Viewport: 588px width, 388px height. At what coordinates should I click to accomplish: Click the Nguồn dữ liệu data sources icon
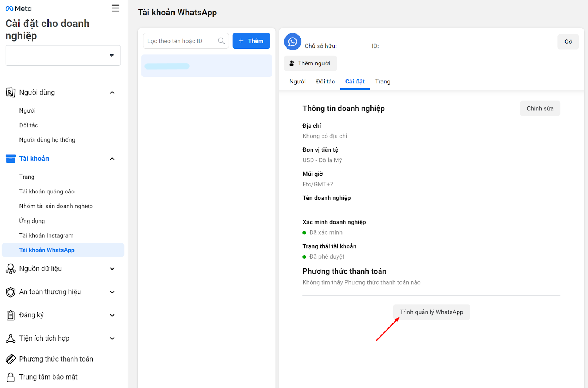pos(11,269)
